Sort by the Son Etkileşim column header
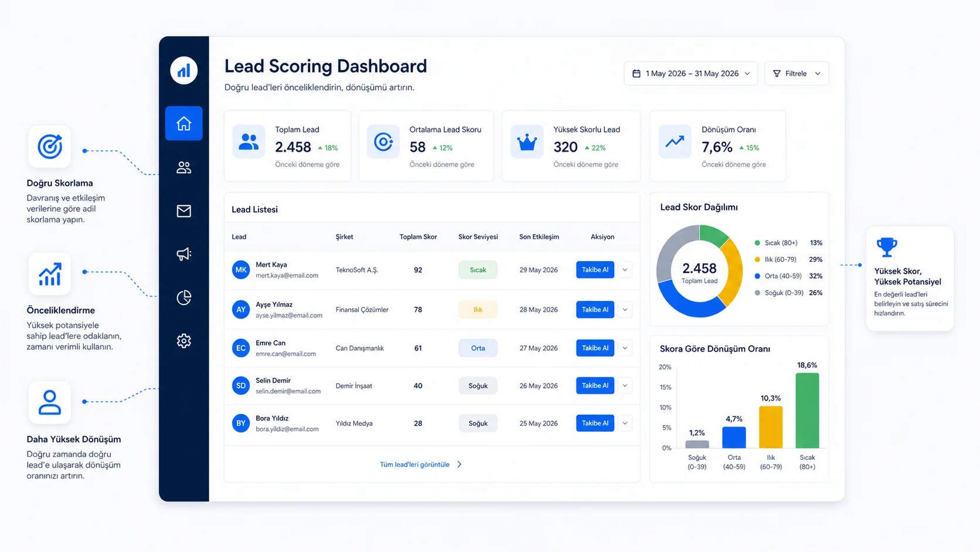This screenshot has height=552, width=980. point(539,237)
